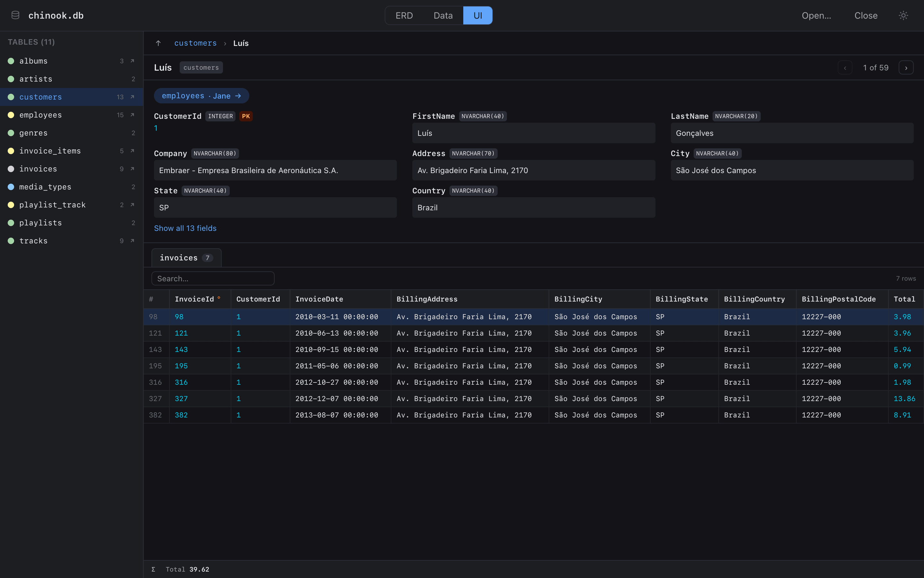
Task: Select invoice_items table in sidebar
Action: point(72,151)
